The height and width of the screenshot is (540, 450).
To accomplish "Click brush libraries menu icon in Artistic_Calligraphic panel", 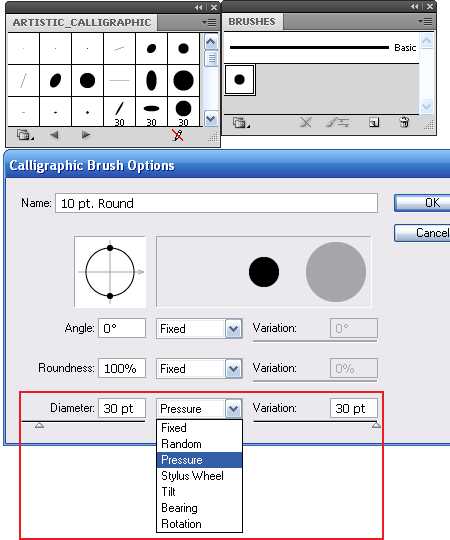I will (x=24, y=135).
